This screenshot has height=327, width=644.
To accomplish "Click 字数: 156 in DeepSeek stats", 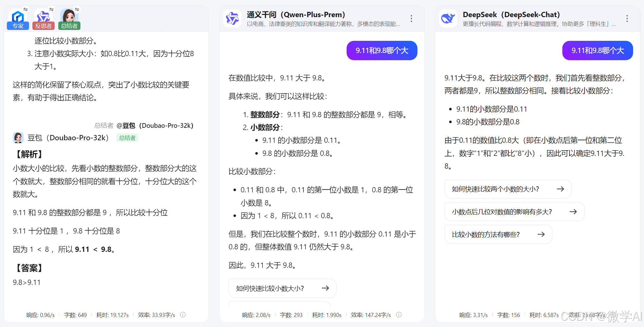I will coord(509,315).
